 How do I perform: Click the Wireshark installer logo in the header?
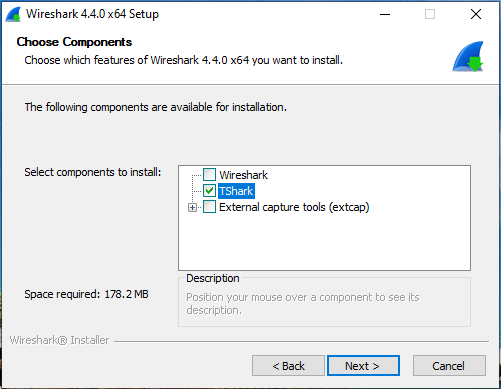point(468,56)
